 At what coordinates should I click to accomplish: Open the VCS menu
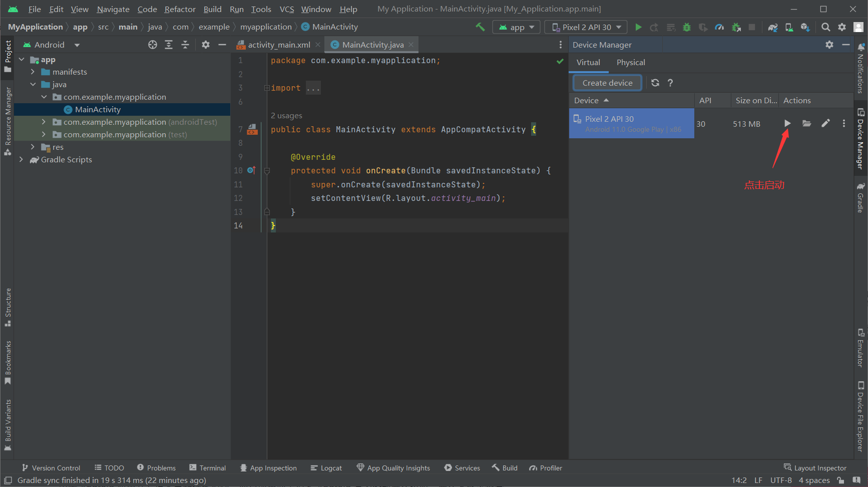tap(287, 9)
